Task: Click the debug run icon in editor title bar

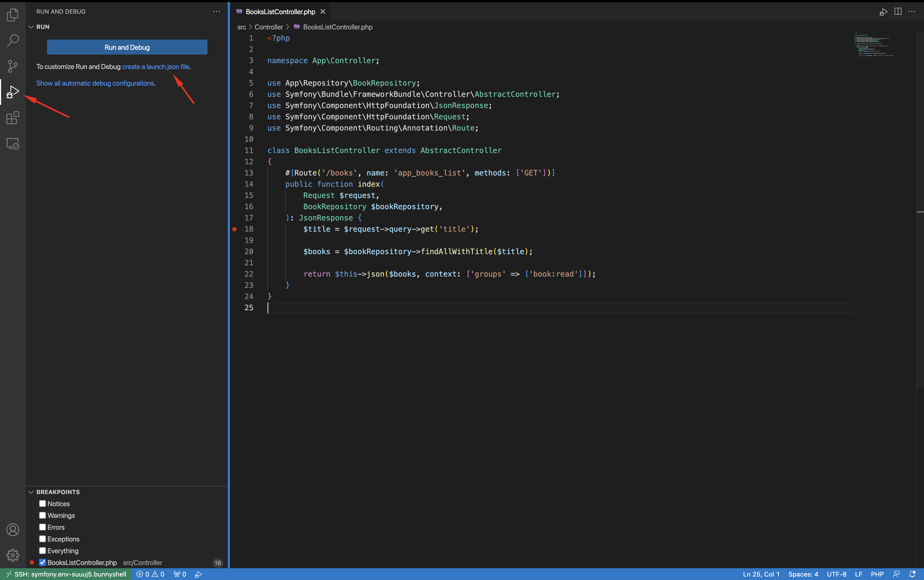Action: coord(883,12)
